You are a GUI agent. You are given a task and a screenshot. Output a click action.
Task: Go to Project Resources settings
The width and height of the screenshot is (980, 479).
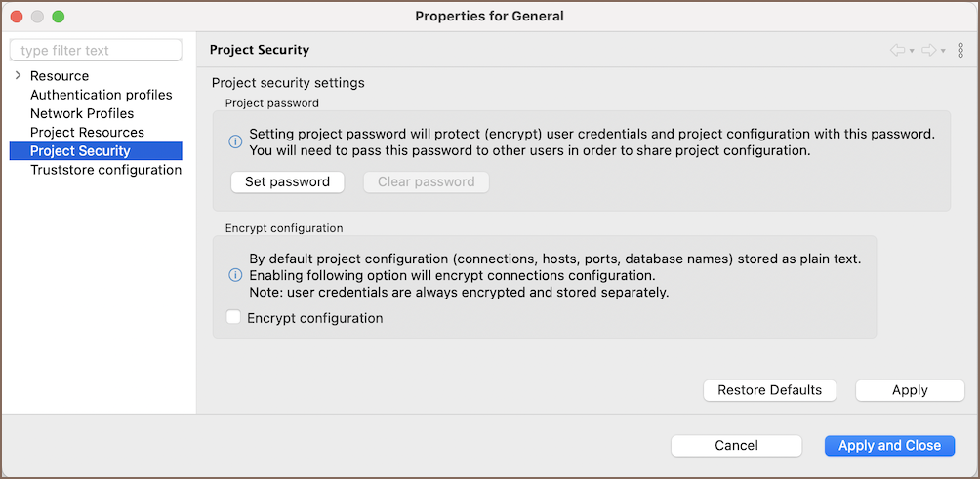87,132
